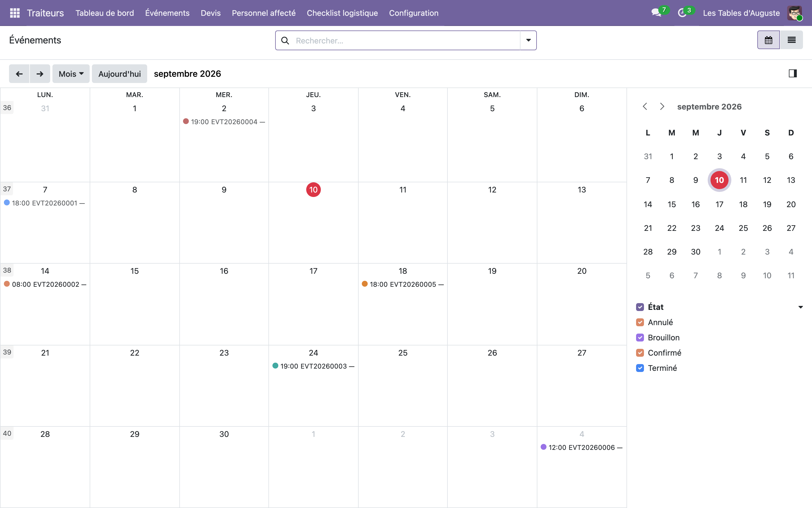The width and height of the screenshot is (812, 508).
Task: Mini calendar previous month chevron
Action: click(645, 106)
